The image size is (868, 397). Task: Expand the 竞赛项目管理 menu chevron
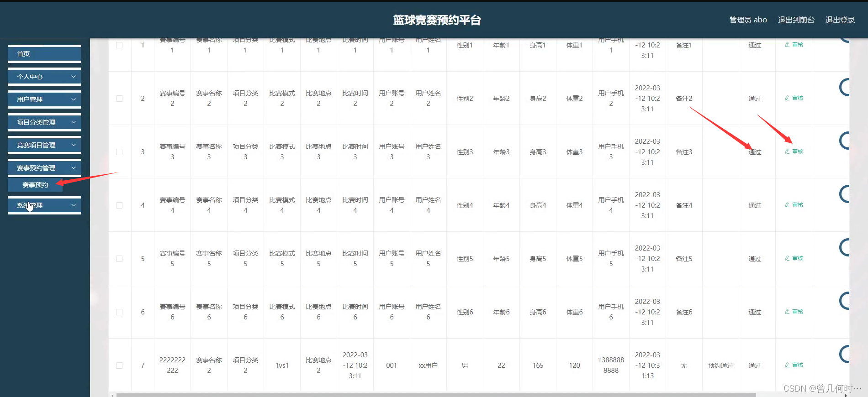tap(74, 145)
